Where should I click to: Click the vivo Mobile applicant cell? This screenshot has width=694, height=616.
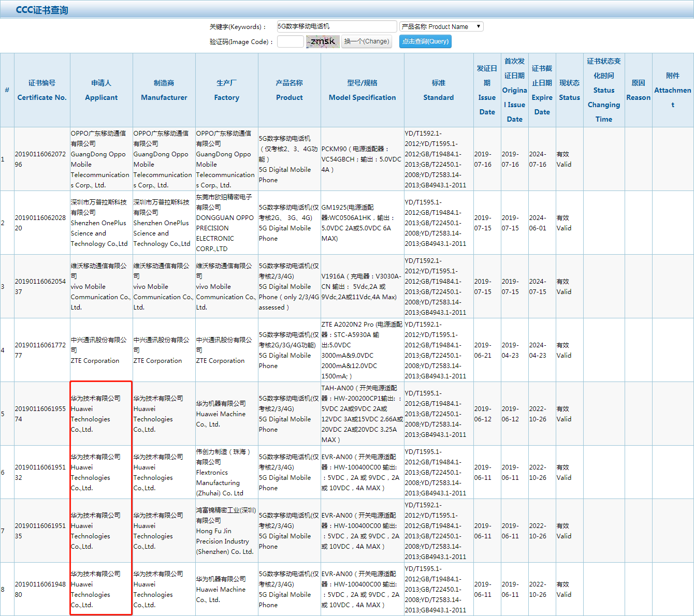point(100,286)
